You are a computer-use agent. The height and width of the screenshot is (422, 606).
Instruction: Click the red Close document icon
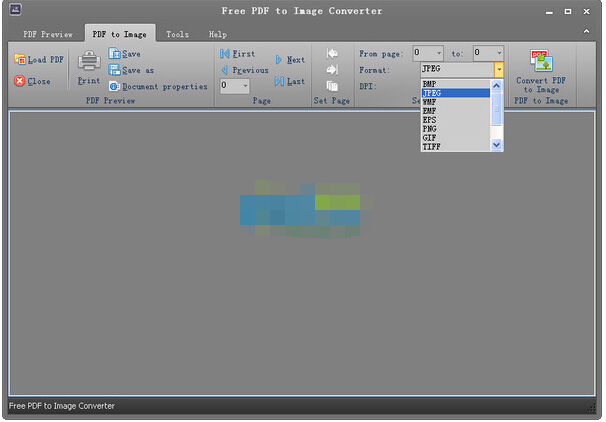[x=19, y=81]
